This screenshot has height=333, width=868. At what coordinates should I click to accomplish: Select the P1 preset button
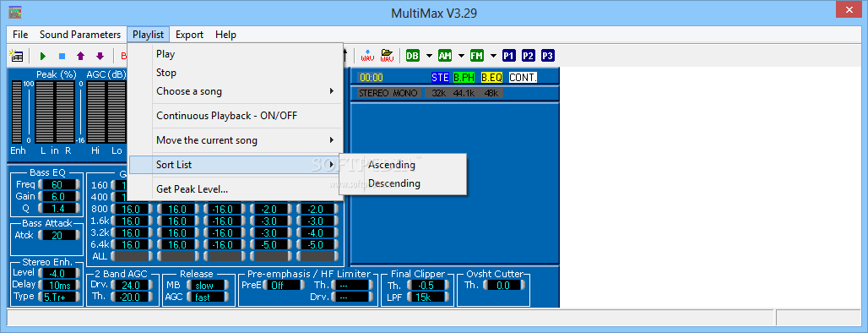509,56
